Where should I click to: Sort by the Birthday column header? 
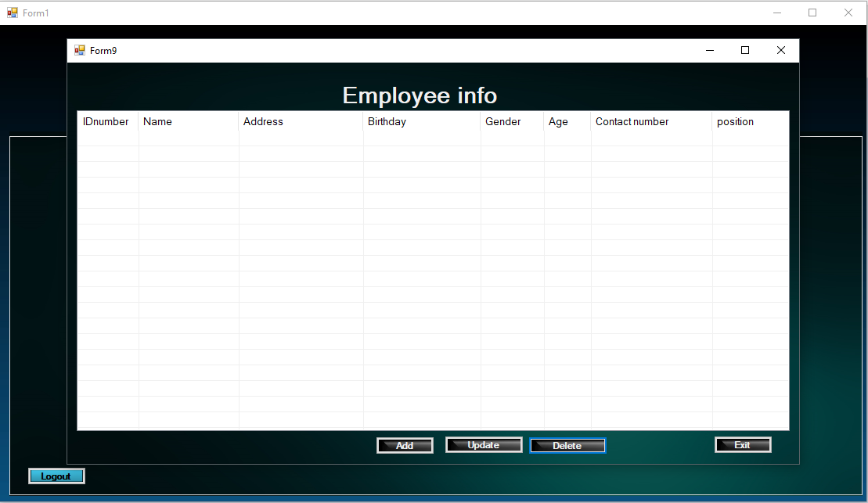coord(421,122)
